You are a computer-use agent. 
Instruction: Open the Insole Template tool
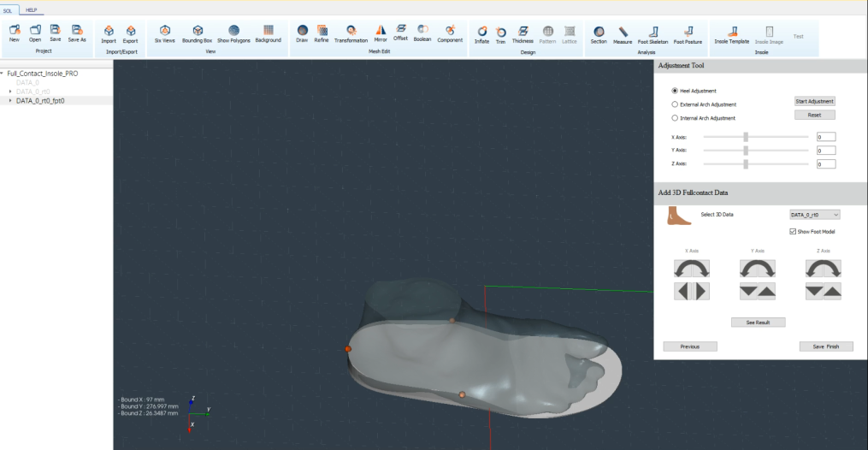pyautogui.click(x=732, y=32)
